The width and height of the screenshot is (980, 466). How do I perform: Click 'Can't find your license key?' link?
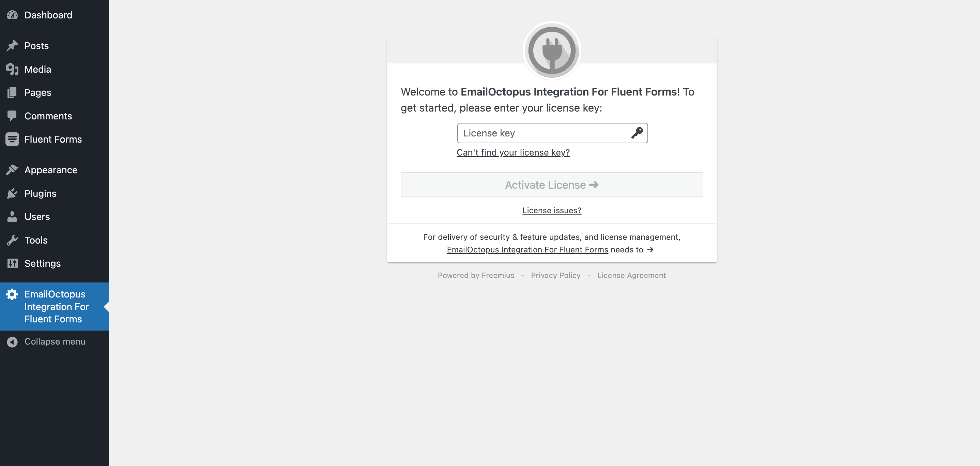(513, 152)
